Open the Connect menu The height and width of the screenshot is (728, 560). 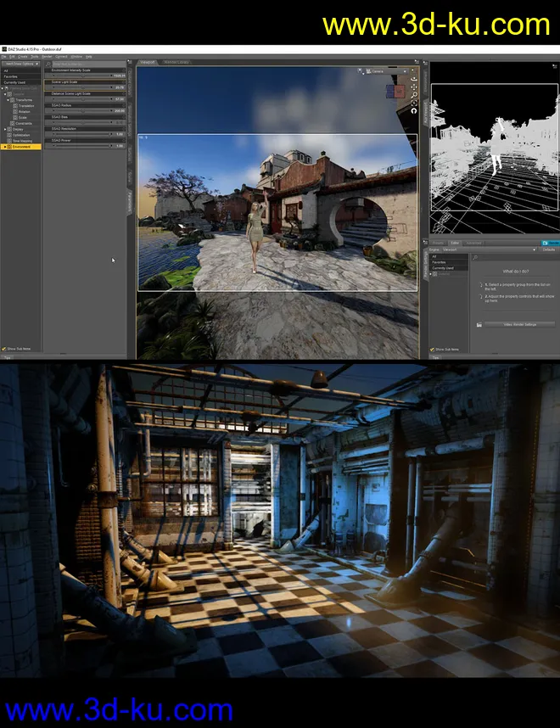point(61,57)
